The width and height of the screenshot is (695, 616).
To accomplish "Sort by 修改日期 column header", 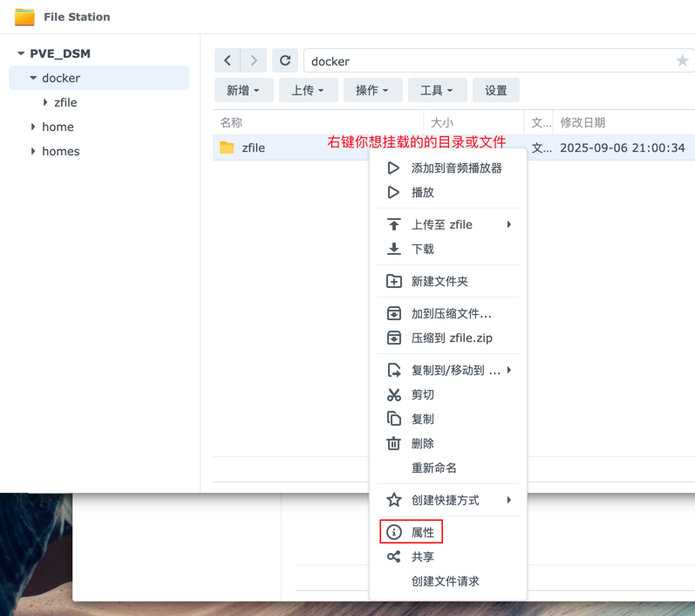I will pos(583,123).
